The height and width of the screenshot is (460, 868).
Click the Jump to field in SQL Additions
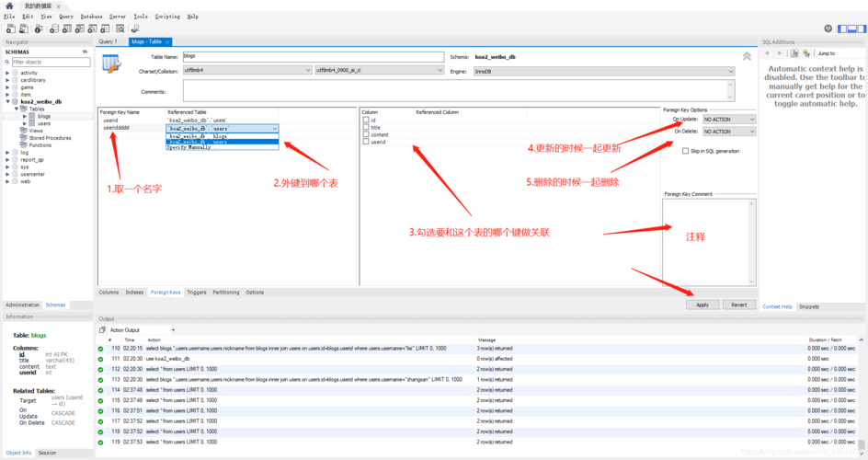tap(839, 53)
